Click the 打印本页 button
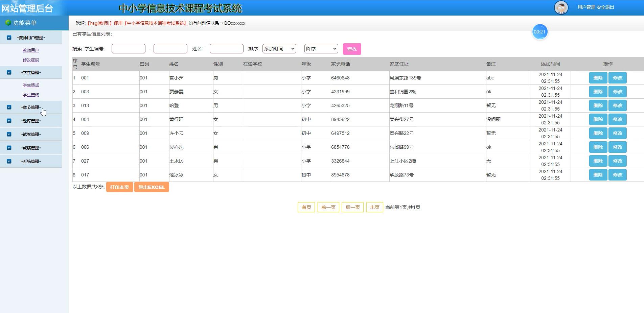 pos(119,187)
